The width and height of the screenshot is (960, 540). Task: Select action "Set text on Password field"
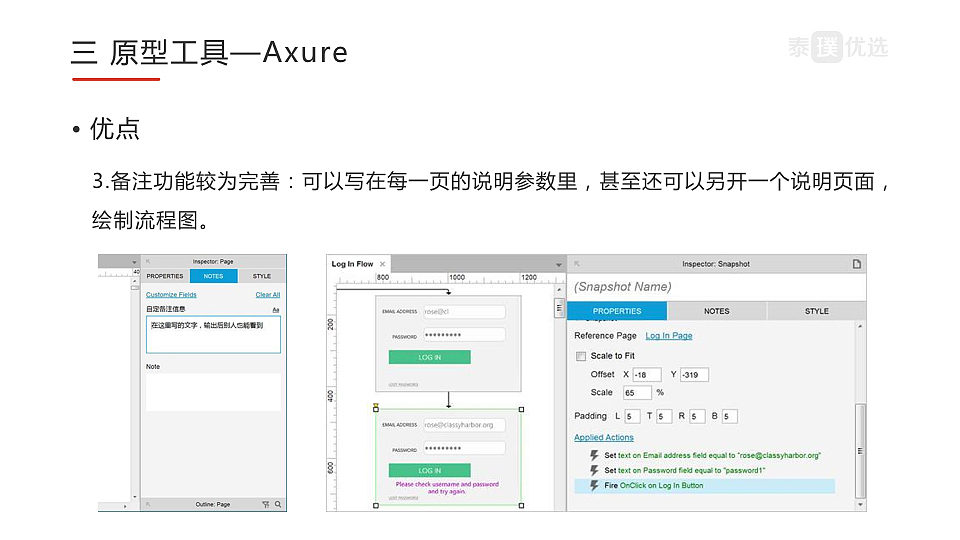[705, 470]
